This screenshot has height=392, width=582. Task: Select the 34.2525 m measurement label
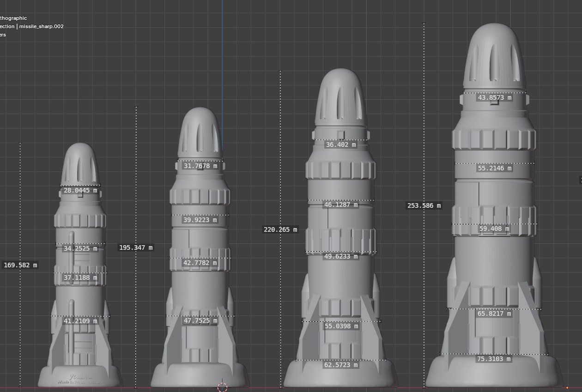(80, 248)
